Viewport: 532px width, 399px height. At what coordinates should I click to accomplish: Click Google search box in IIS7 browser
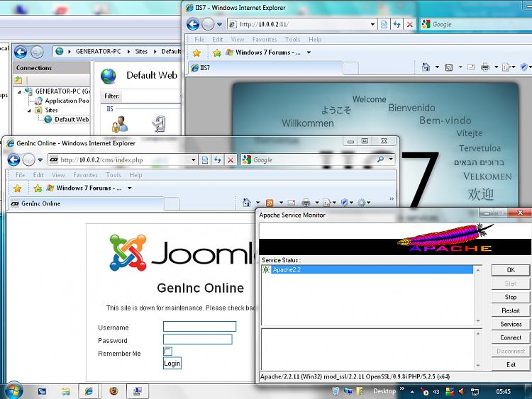(x=482, y=24)
